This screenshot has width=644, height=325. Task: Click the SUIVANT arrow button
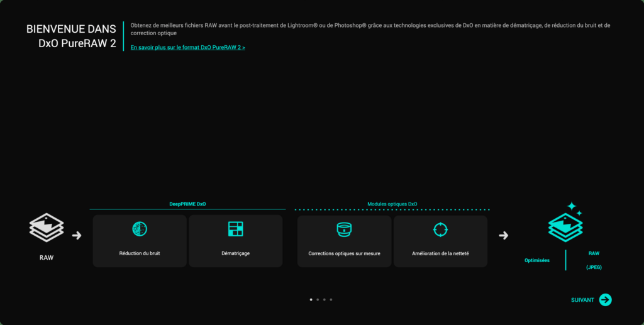605,300
